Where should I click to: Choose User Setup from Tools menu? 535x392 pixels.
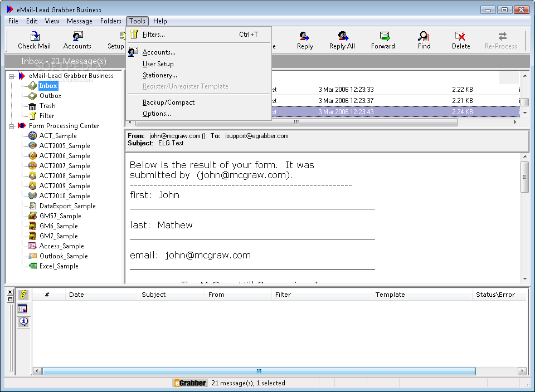click(x=199, y=63)
